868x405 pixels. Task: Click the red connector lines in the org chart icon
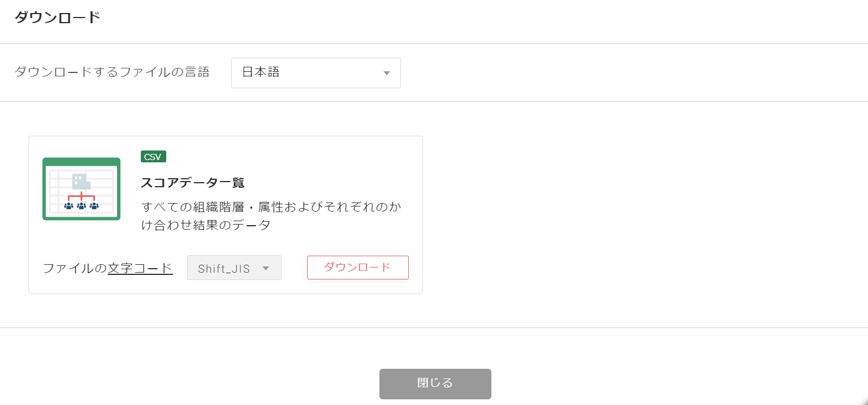[81, 197]
